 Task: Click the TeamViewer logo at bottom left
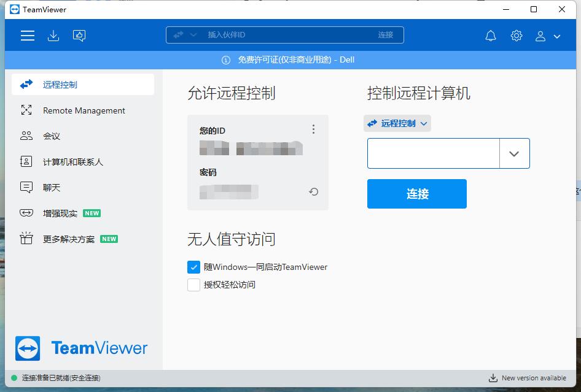click(x=80, y=348)
